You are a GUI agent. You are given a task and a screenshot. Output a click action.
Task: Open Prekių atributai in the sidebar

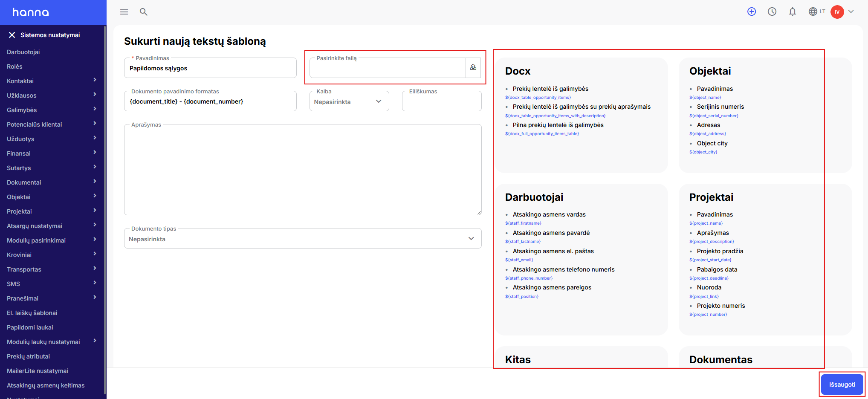(28, 356)
